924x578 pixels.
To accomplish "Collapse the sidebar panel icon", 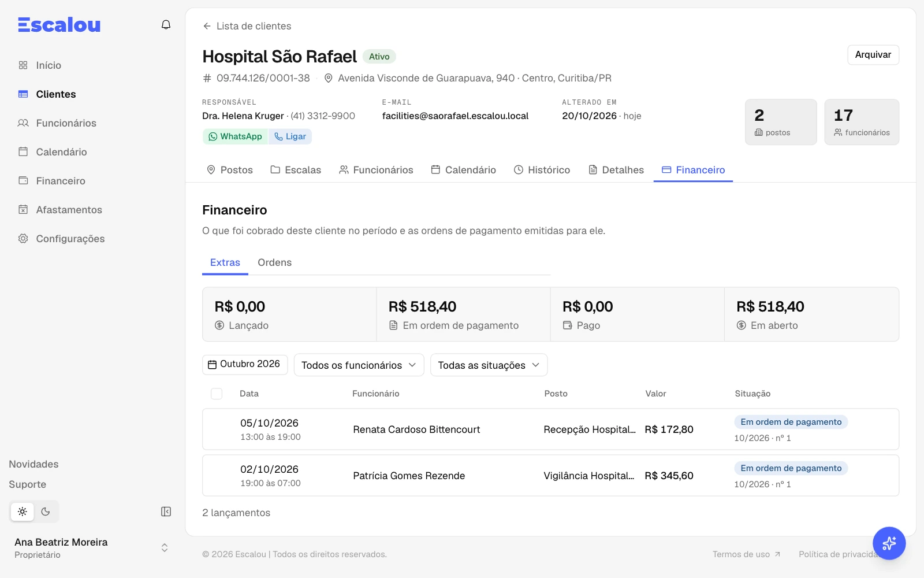I will 166,512.
